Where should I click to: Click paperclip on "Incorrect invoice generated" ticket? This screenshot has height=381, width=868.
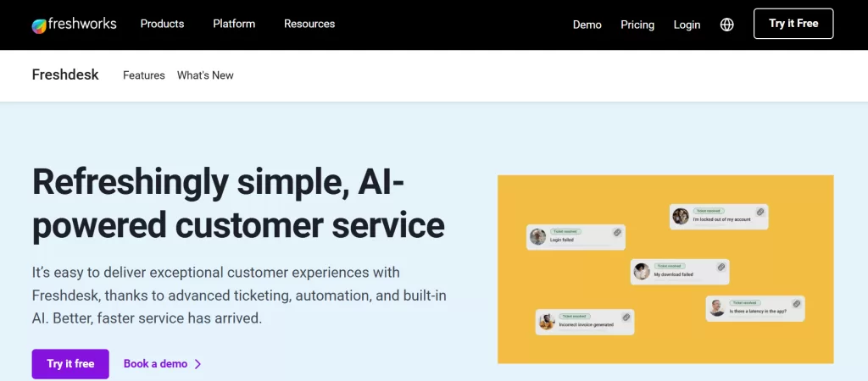pyautogui.click(x=626, y=317)
